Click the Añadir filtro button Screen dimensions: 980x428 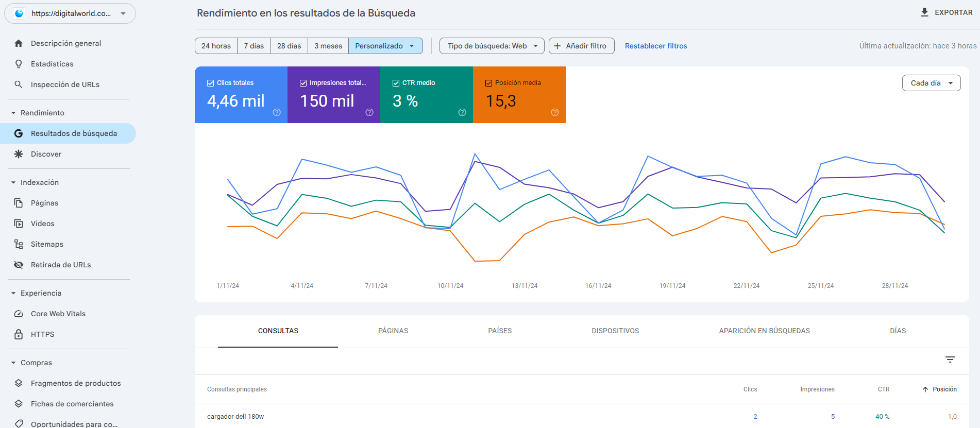[x=581, y=46]
